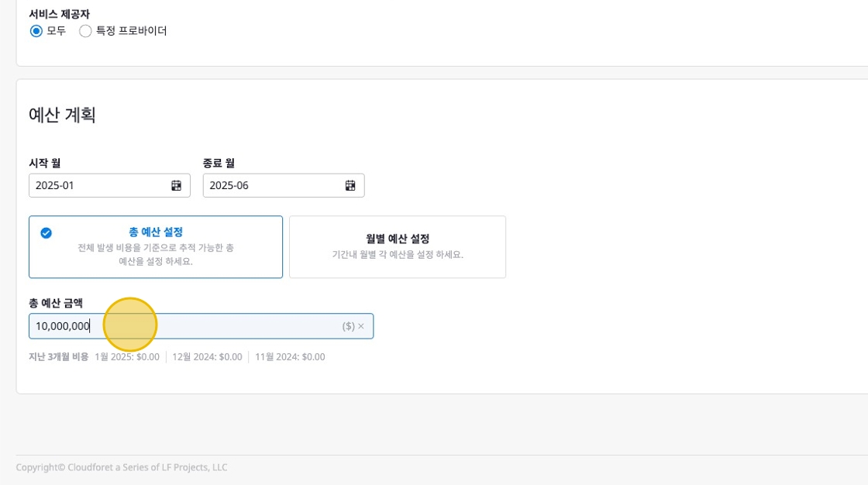Click the 2025-01 start month input
The image size is (868, 485).
(97, 185)
